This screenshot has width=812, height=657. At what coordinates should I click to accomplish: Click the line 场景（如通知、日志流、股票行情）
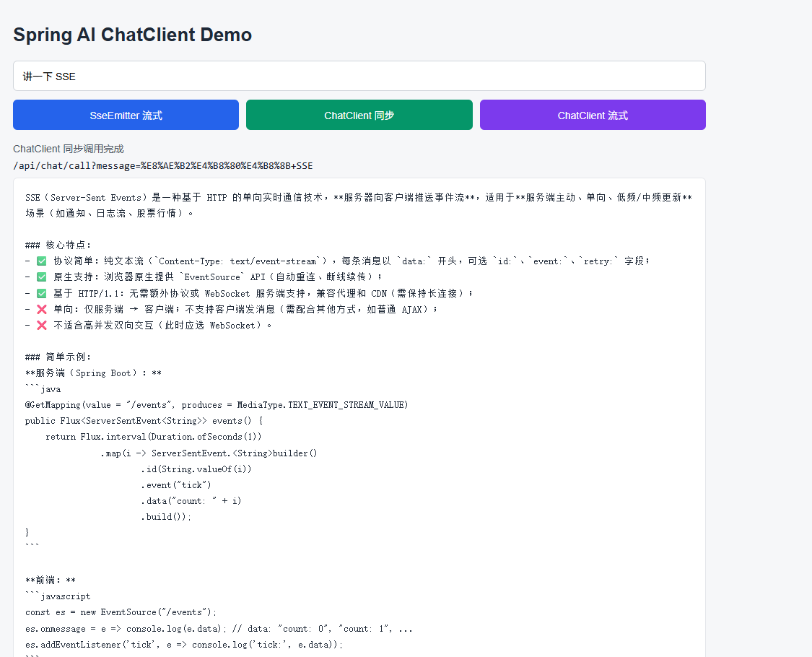109,214
